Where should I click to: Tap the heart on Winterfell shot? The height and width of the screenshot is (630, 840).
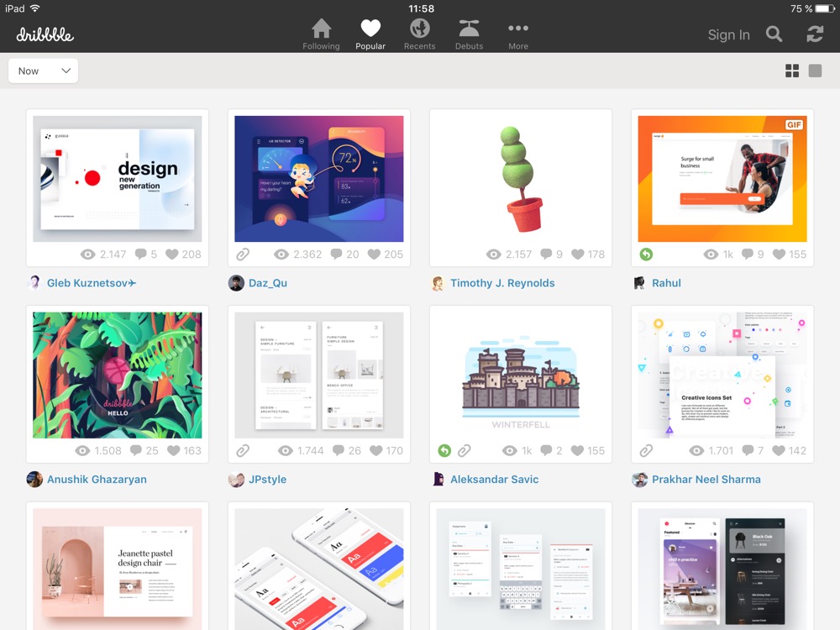pyautogui.click(x=577, y=450)
